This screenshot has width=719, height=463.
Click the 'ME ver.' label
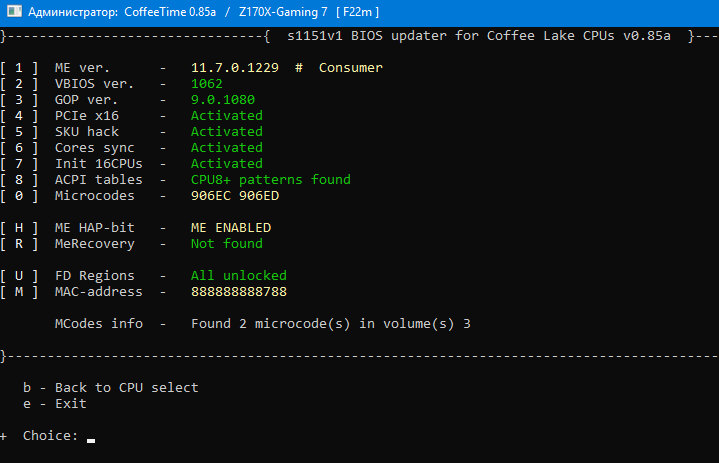[x=83, y=68]
